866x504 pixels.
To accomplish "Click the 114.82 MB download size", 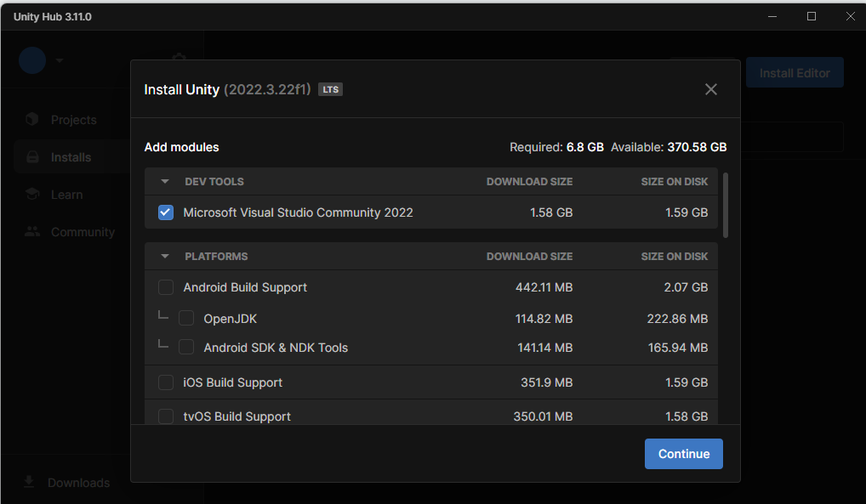I will [544, 319].
